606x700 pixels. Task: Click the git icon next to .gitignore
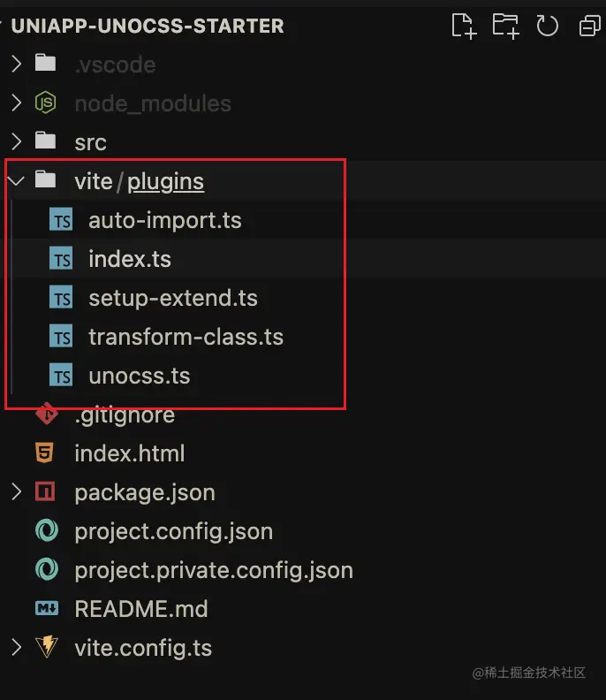pyautogui.click(x=47, y=415)
